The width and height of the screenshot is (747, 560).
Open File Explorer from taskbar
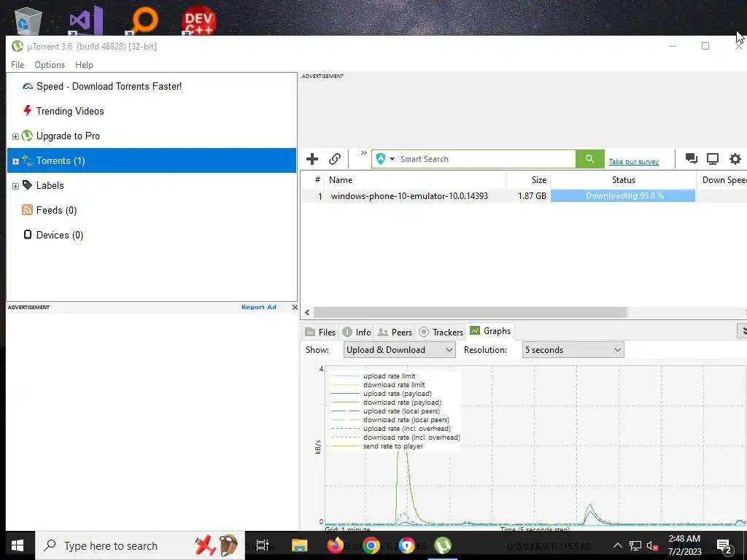coord(300,545)
